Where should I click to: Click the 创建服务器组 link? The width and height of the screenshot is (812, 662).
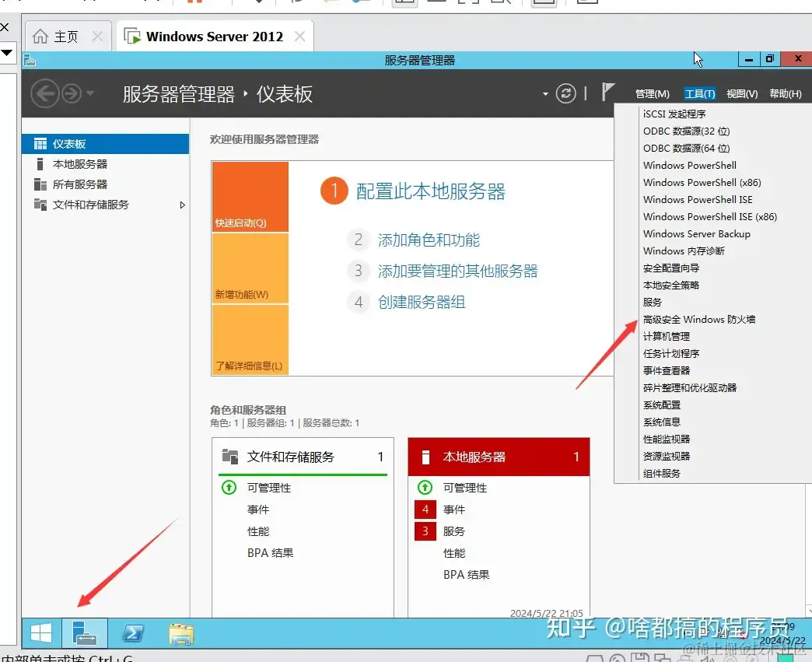[x=422, y=302]
